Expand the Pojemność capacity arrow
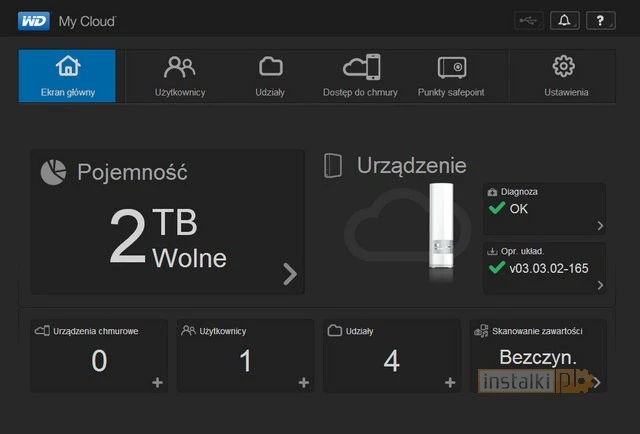The image size is (640, 434). click(290, 274)
